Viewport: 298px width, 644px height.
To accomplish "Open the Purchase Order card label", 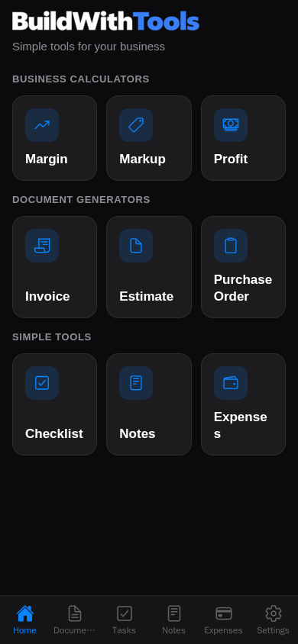I will click(243, 288).
